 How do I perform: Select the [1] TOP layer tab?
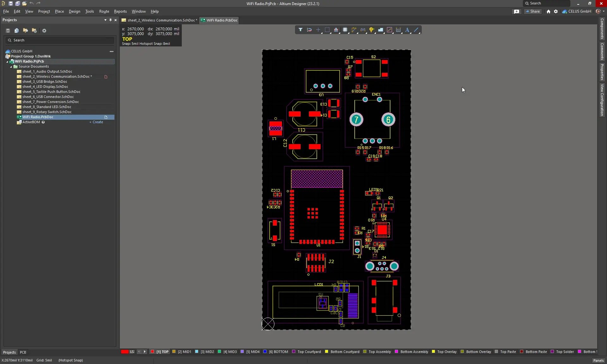click(160, 352)
